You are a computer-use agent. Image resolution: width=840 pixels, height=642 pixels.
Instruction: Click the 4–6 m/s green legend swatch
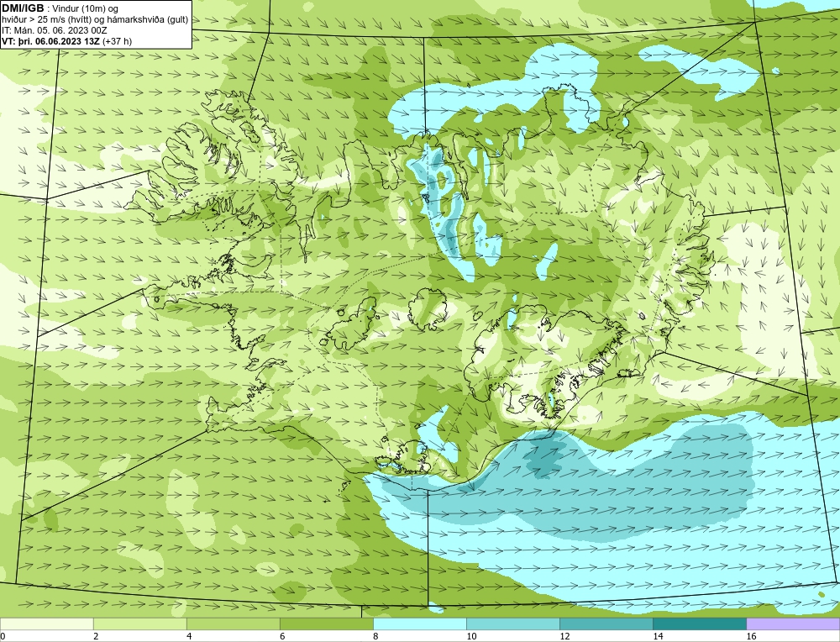click(233, 624)
